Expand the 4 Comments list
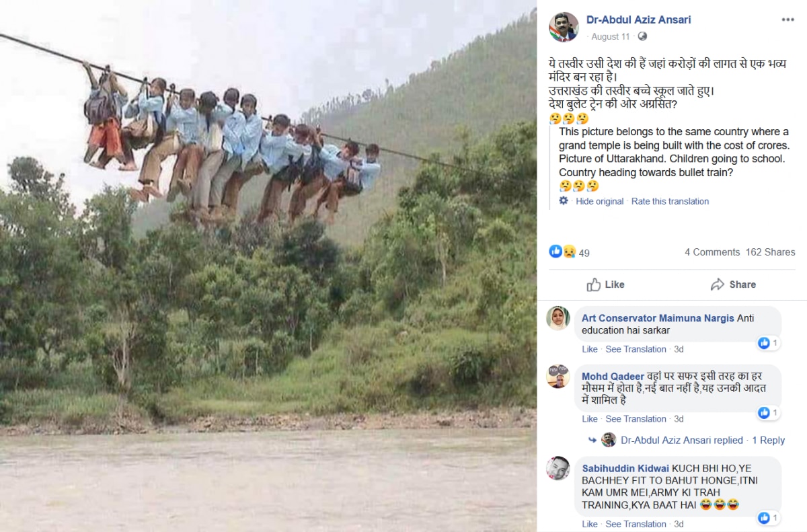The height and width of the screenshot is (532, 807). coord(712,252)
